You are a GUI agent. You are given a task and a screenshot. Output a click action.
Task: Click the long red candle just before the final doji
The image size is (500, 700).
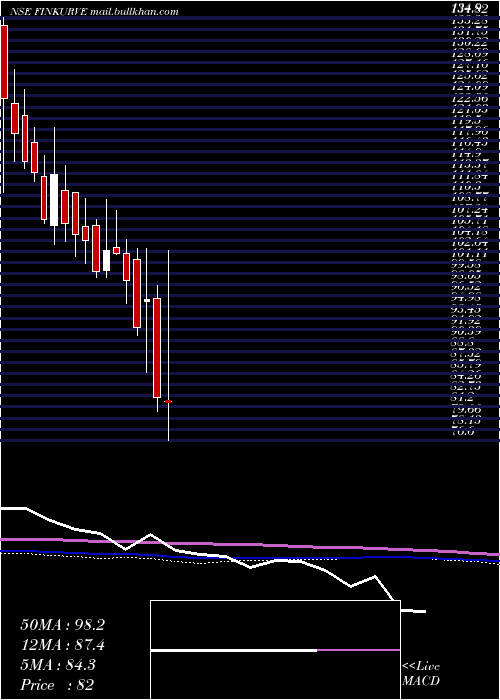[157, 348]
